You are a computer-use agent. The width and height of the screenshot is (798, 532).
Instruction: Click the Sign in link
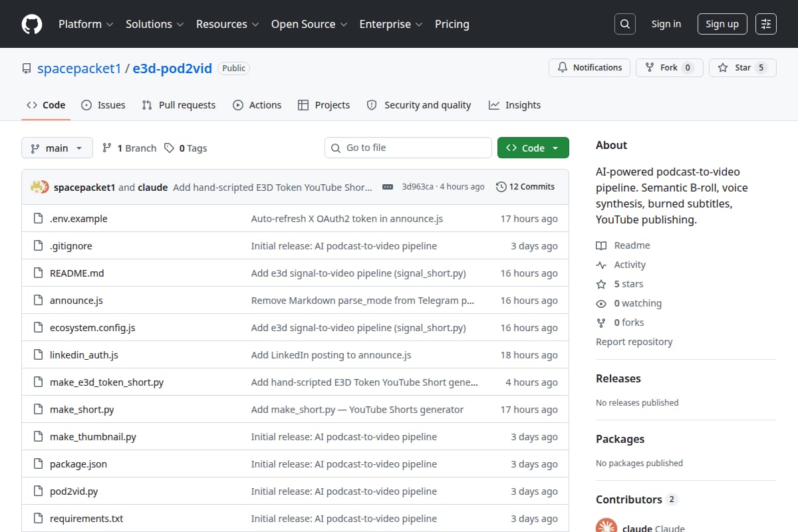pyautogui.click(x=666, y=24)
